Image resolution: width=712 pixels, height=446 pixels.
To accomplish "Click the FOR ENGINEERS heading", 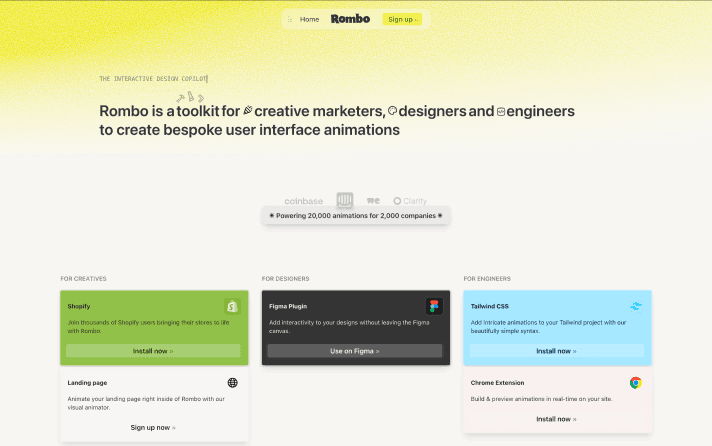I will click(487, 279).
